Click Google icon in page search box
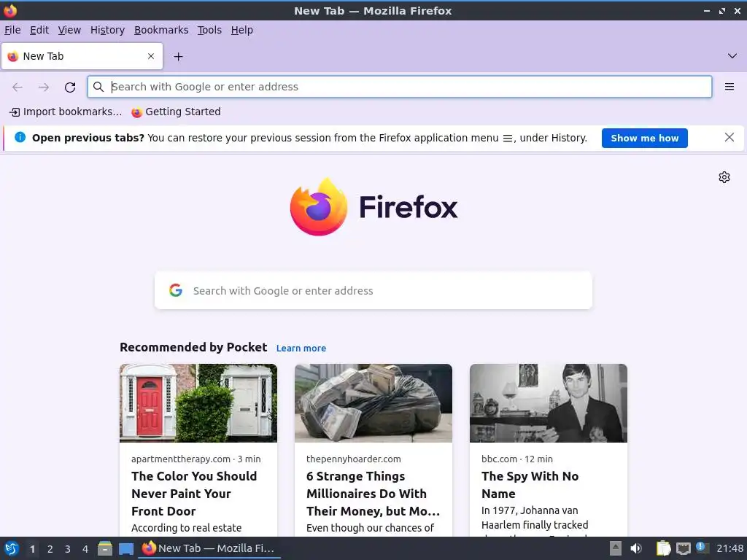Screen dimensions: 747x560 [176, 290]
